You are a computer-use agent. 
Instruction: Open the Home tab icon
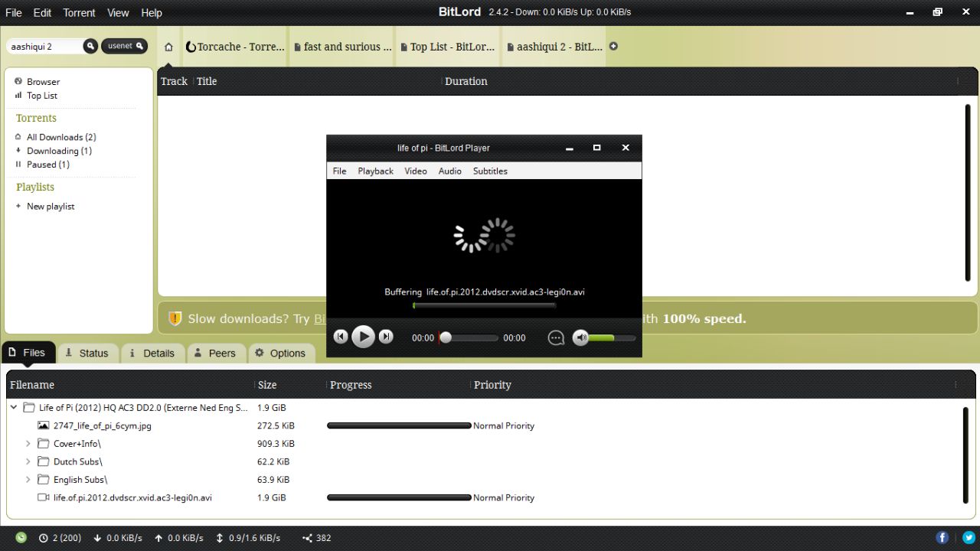tap(168, 47)
